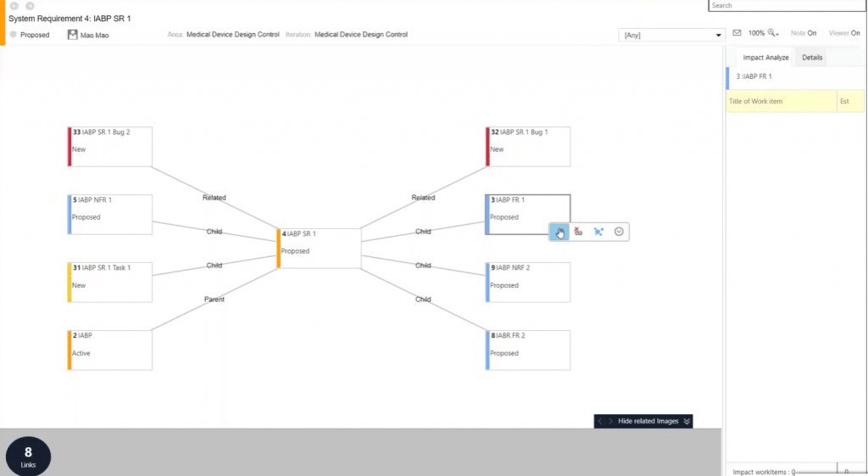The width and height of the screenshot is (868, 476).
Task: Click Hide related Images button
Action: (648, 421)
